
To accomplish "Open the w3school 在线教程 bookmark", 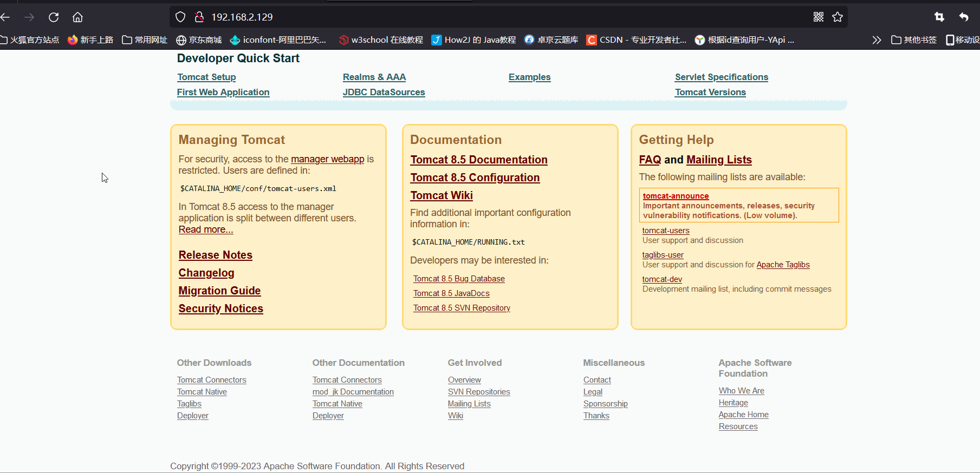I will pyautogui.click(x=381, y=40).
